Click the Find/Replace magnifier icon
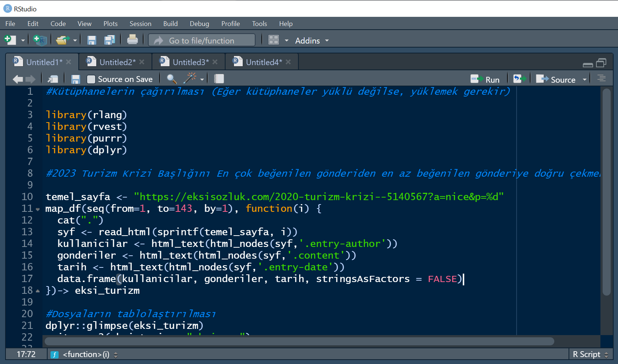618x364 pixels. coord(171,79)
